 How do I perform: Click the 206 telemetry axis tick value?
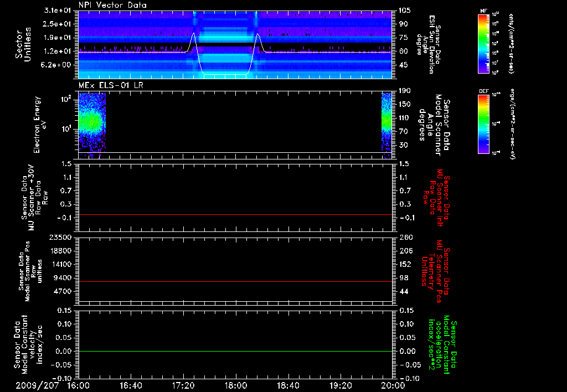pos(406,251)
